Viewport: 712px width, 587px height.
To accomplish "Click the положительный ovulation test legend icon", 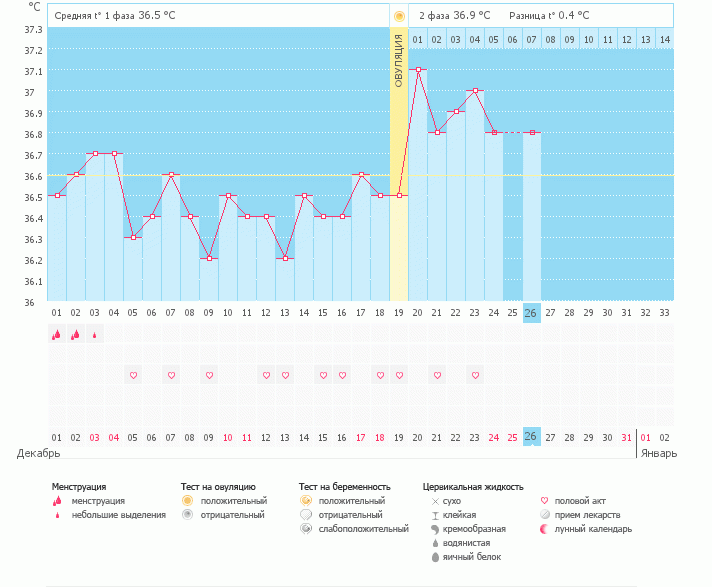I will point(187,500).
